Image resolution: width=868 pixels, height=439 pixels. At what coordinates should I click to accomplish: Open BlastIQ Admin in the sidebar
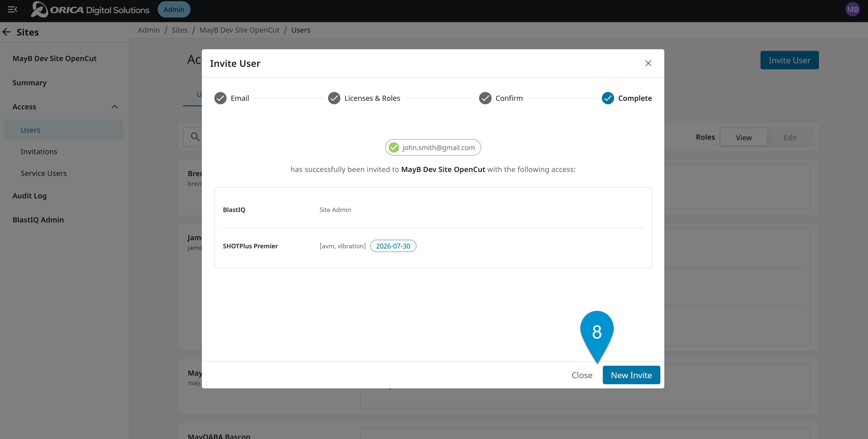click(x=38, y=220)
